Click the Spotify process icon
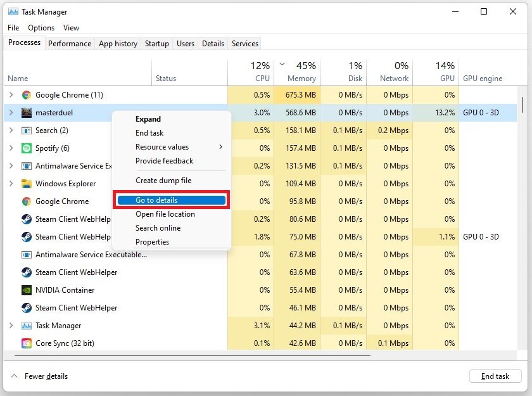Image resolution: width=532 pixels, height=396 pixels. click(x=27, y=148)
